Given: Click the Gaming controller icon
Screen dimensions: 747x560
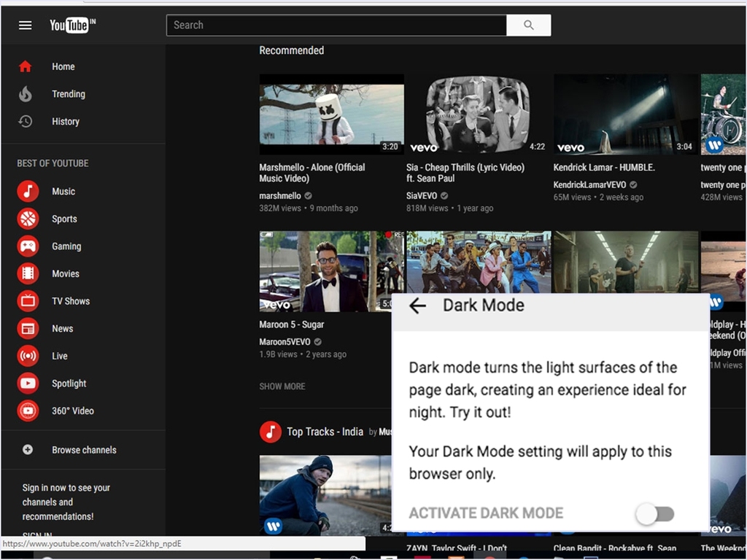Looking at the screenshot, I should point(28,246).
